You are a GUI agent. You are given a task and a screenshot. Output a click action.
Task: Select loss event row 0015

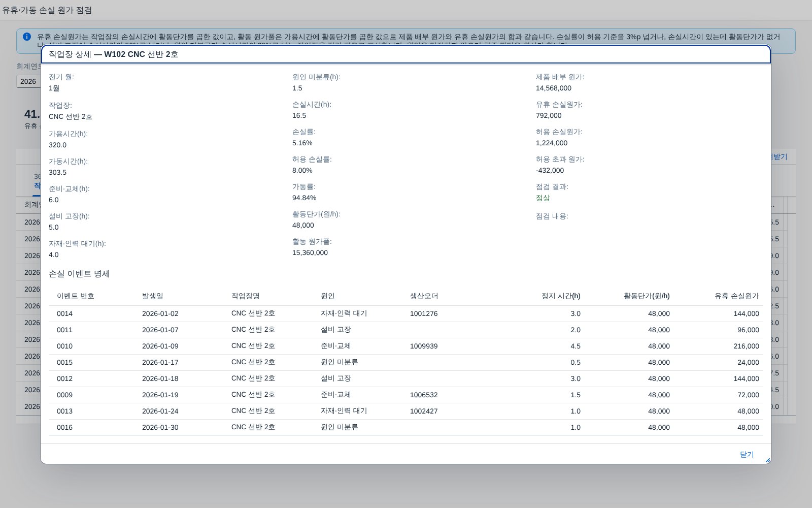pos(406,362)
